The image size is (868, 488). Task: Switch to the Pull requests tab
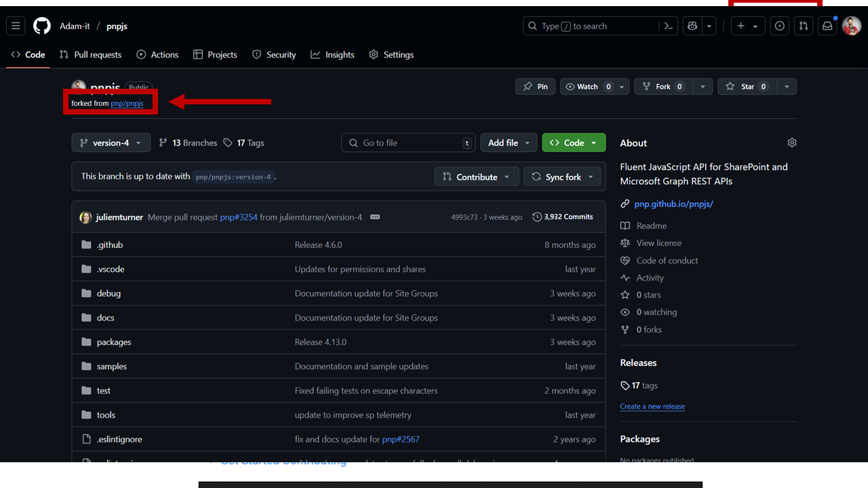[x=90, y=55]
